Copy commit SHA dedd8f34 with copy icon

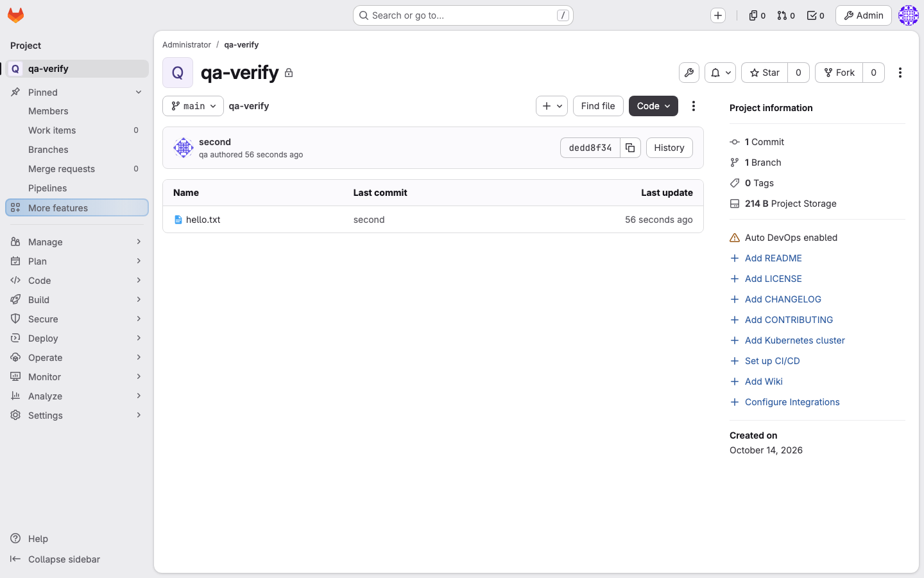click(630, 148)
